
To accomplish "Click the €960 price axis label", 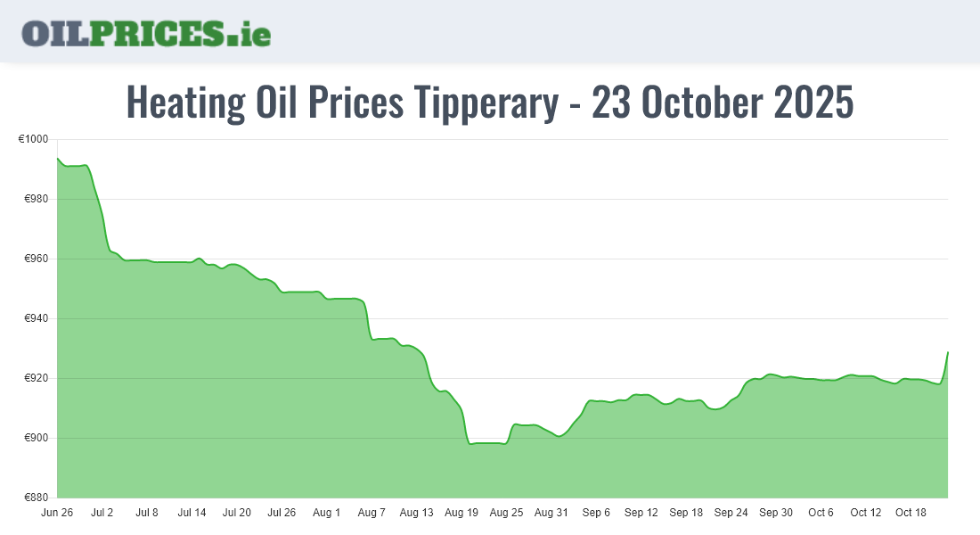I will point(37,259).
